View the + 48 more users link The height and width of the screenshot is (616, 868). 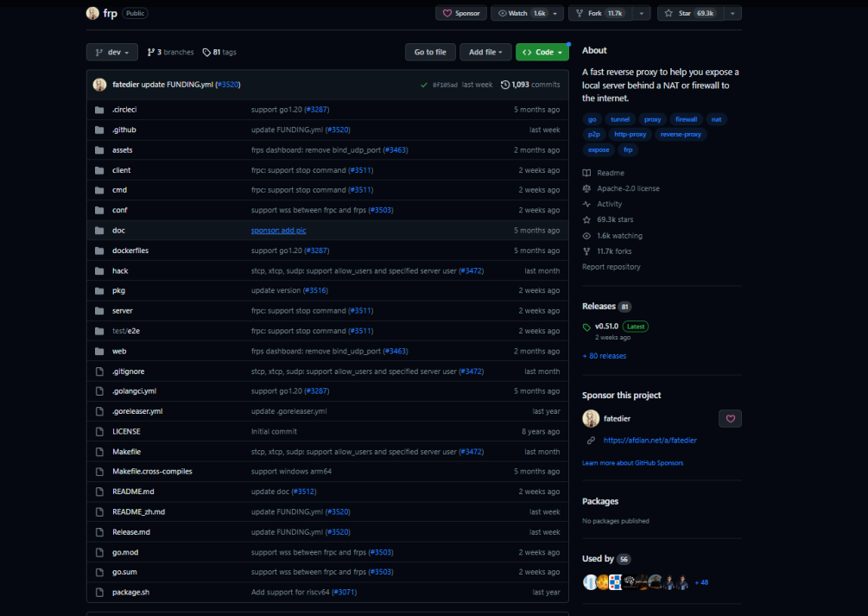tap(701, 582)
